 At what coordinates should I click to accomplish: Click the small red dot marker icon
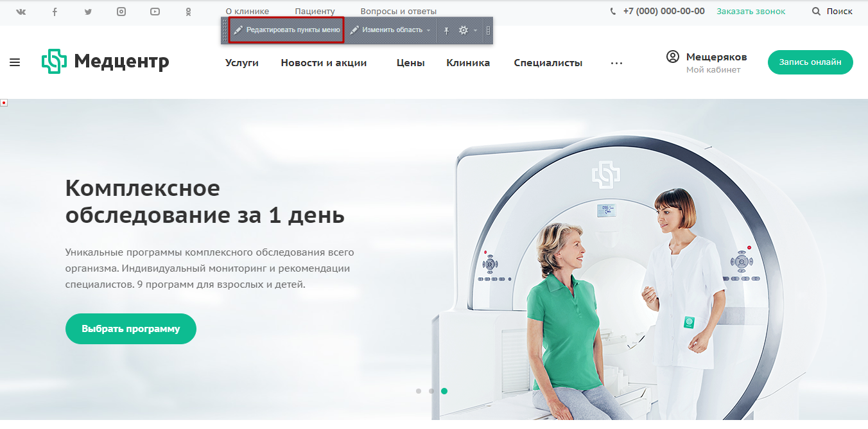click(x=4, y=103)
